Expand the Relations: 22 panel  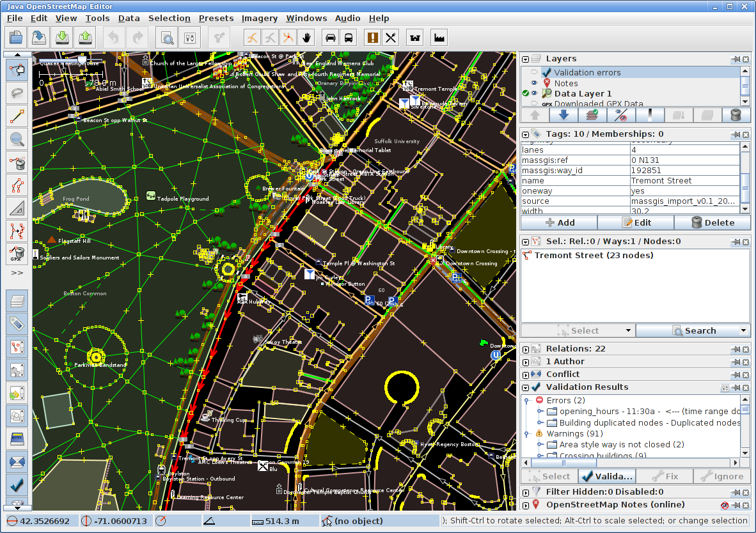point(525,349)
